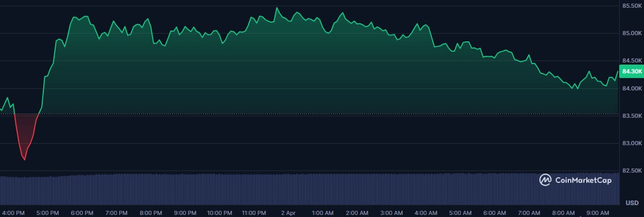Image resolution: width=644 pixels, height=217 pixels.
Task: Click the 84.00K price axis label
Action: [632, 88]
